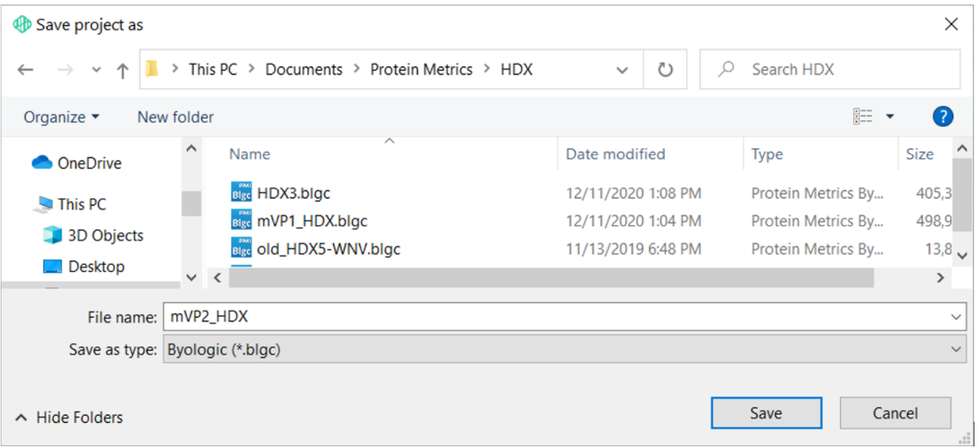
Task: Click date 11/13/2019 6:48 PM
Action: pos(633,250)
